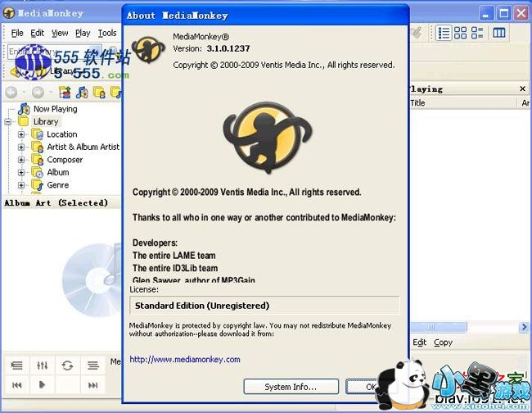
Task: Open the Play menu
Action: click(x=83, y=33)
